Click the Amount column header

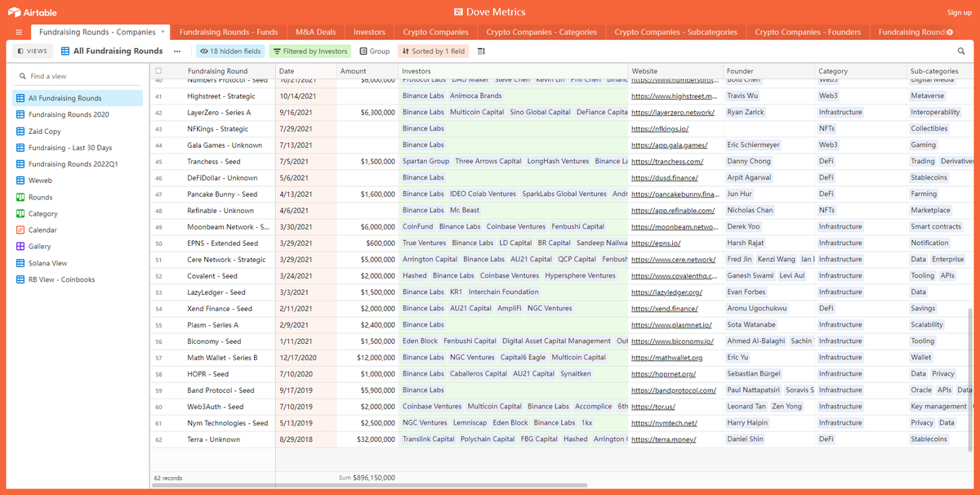coord(367,71)
